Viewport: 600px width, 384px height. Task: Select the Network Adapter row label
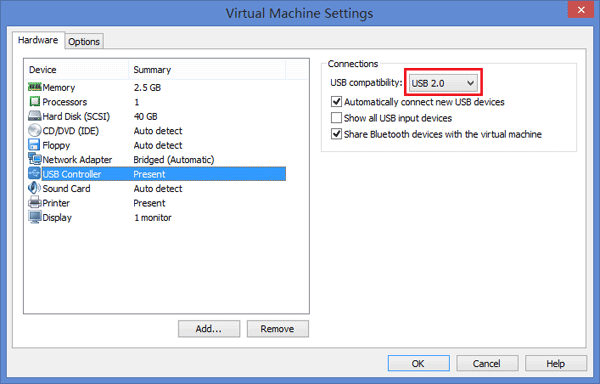coord(77,159)
